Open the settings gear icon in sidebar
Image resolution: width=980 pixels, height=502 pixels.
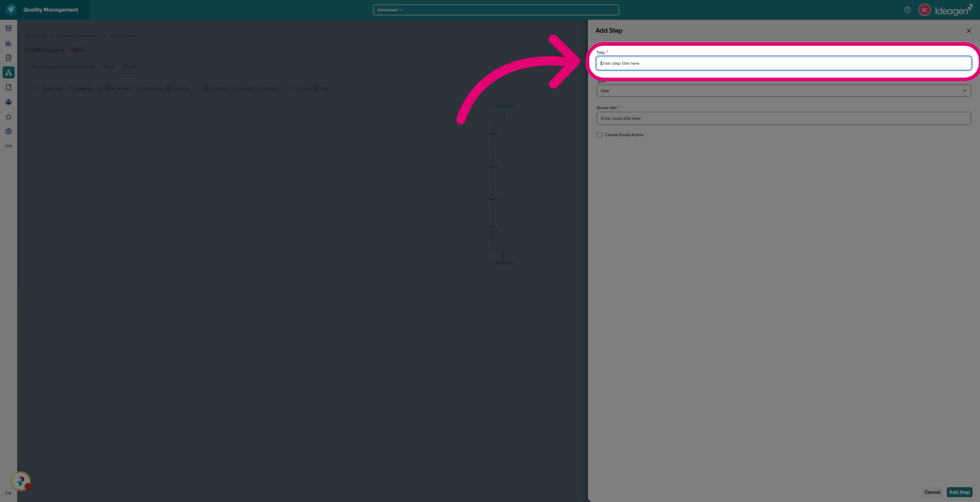(x=9, y=132)
